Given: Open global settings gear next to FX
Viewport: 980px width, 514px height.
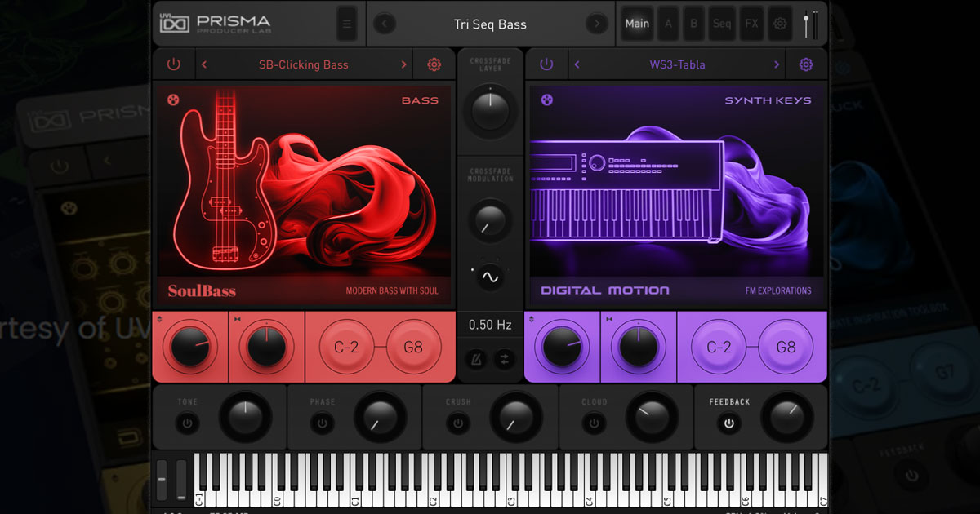Looking at the screenshot, I should point(780,24).
